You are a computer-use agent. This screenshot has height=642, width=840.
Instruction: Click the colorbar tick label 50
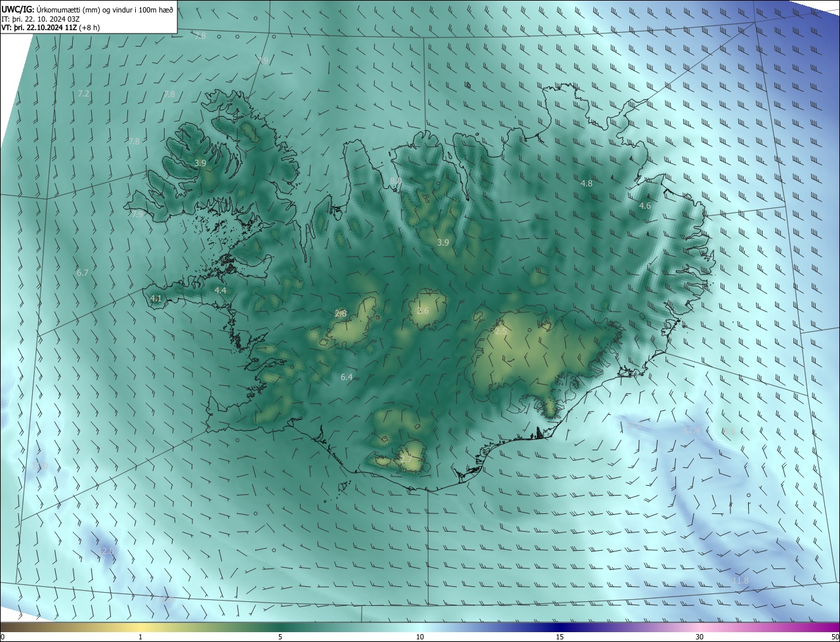coord(835,637)
